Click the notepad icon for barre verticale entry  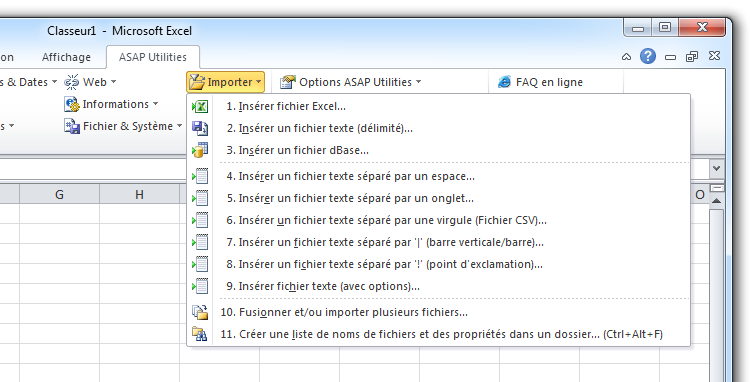[200, 242]
